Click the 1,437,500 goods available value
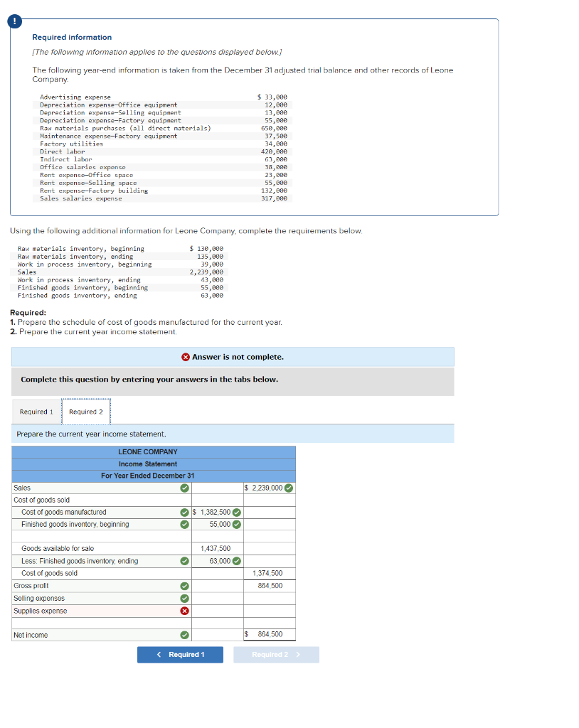Image resolution: width=579 pixels, height=728 pixels. [216, 549]
